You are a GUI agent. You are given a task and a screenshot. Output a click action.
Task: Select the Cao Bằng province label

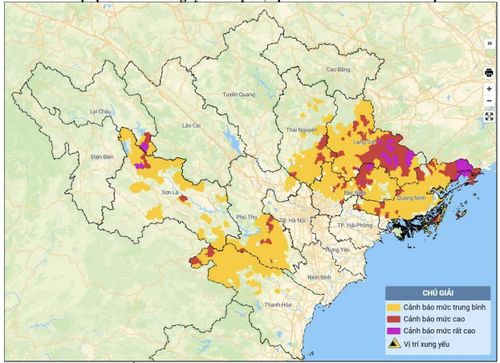tap(338, 69)
